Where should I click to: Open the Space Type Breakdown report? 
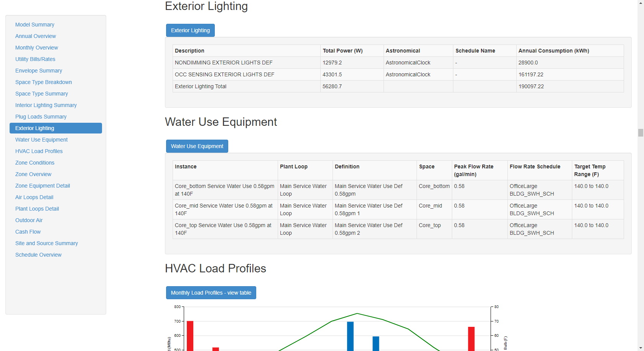coord(43,82)
